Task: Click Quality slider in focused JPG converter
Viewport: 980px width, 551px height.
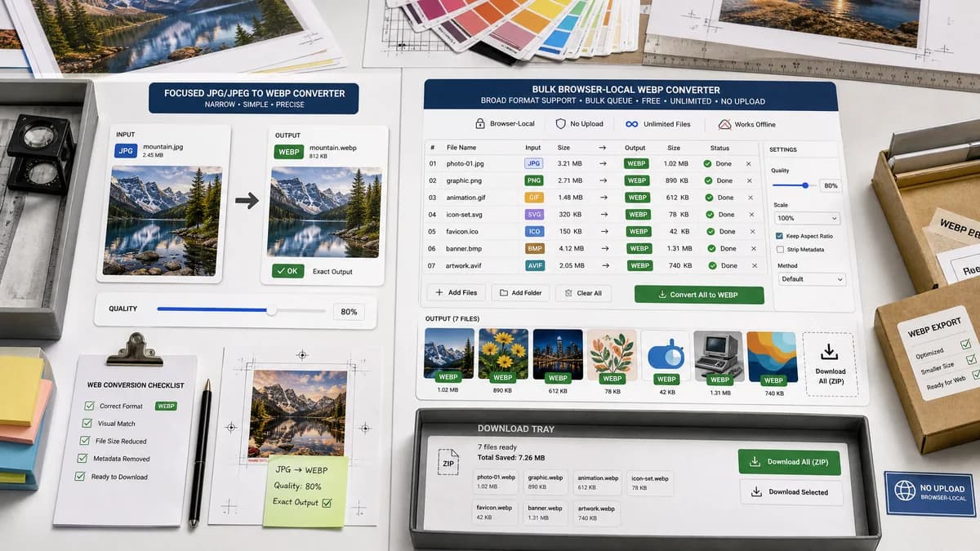Action: pyautogui.click(x=241, y=309)
